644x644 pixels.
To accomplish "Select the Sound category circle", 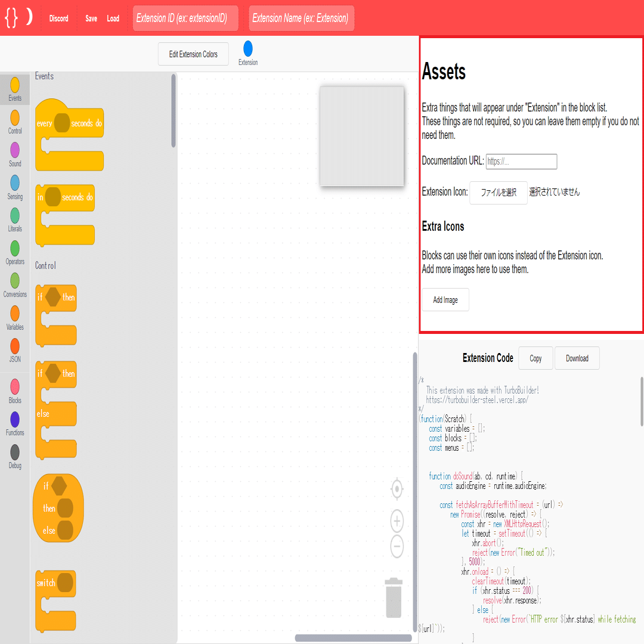I will coord(15,150).
